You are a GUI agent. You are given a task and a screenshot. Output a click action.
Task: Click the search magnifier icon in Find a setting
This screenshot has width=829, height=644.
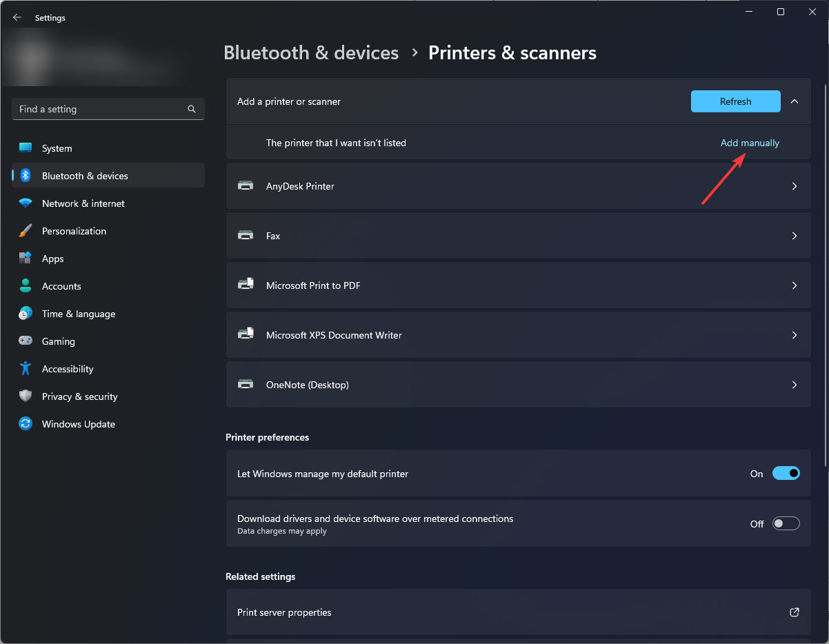point(192,109)
